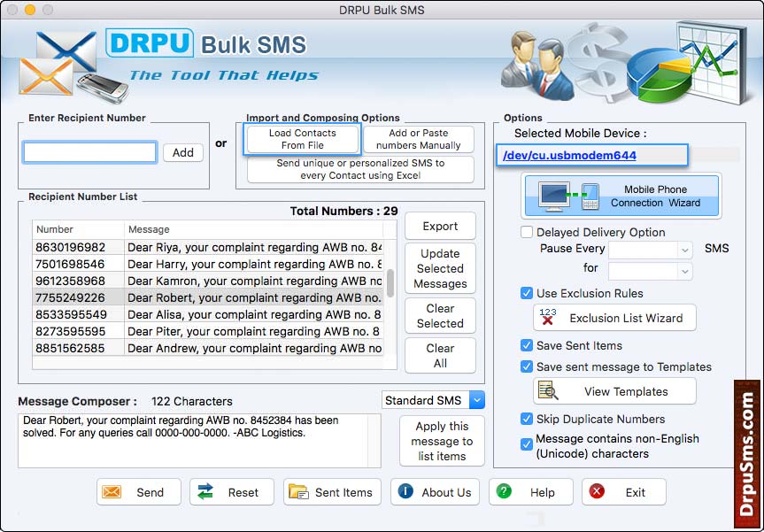764x532 pixels.
Task: Toggle Save Sent Items checkbox
Action: tap(526, 345)
